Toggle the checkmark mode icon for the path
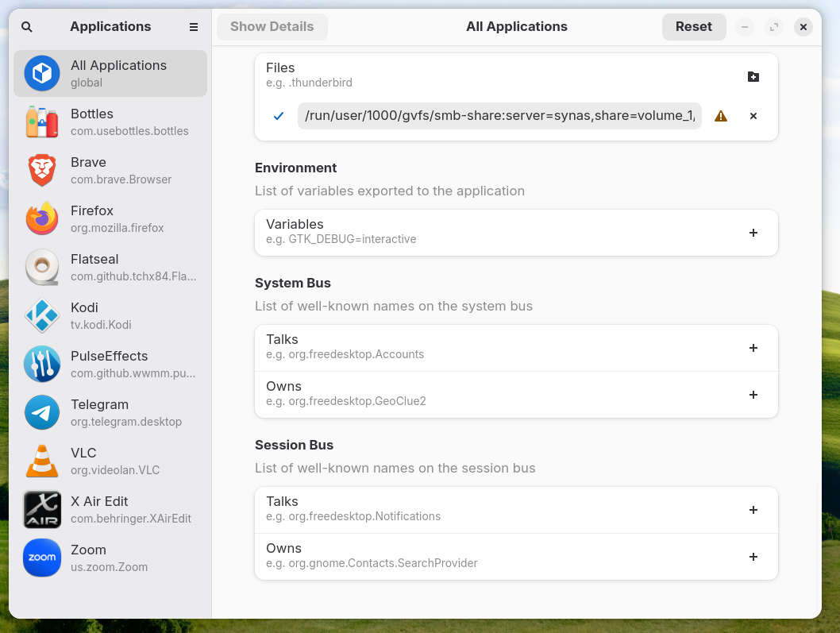840x633 pixels. (x=279, y=116)
